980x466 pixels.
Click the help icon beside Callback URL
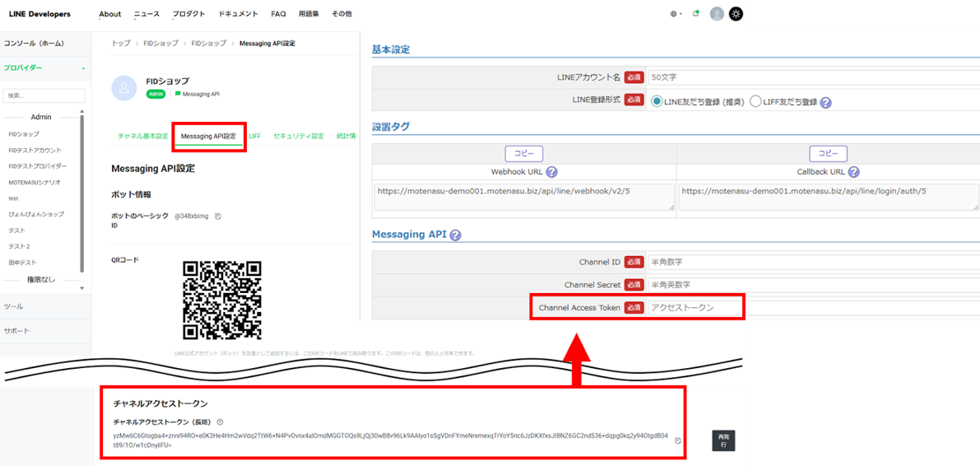(853, 172)
